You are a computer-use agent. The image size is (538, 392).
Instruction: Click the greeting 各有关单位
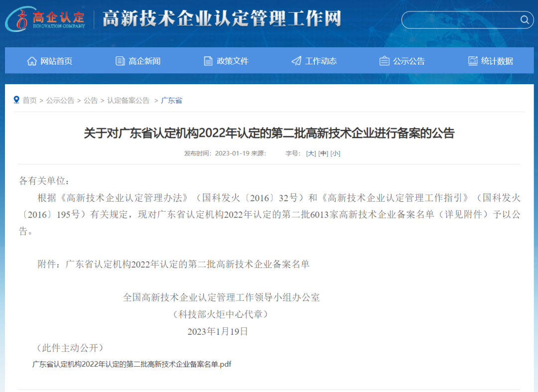pos(44,181)
